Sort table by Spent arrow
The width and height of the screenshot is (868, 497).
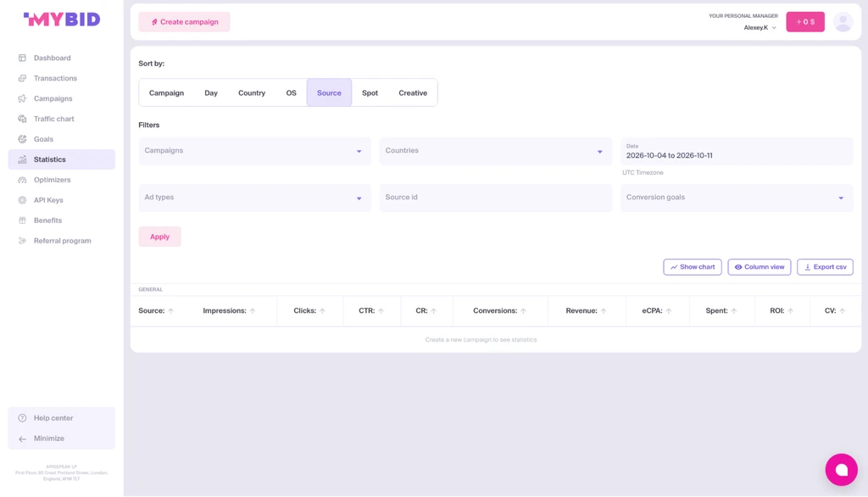[734, 310]
